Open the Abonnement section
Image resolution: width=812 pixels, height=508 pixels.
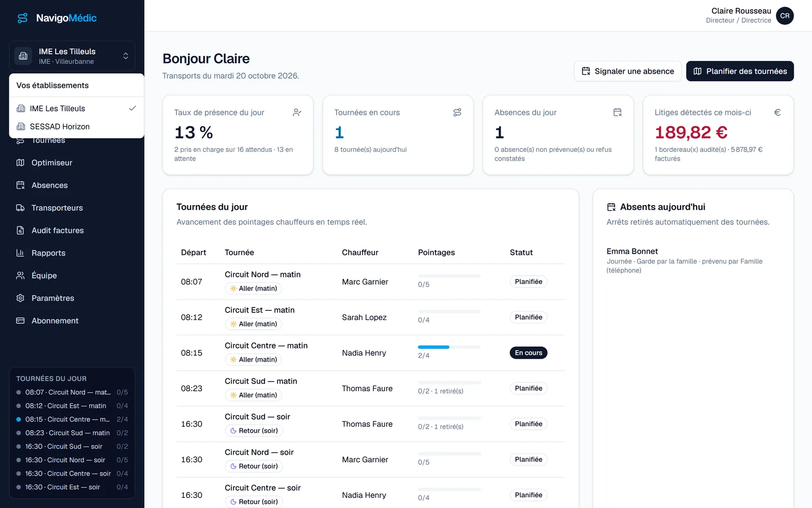click(72, 321)
